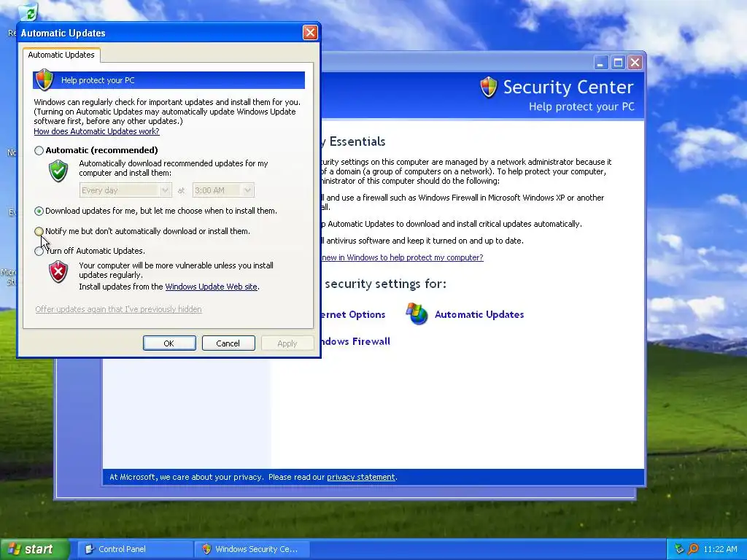
Task: Open How does Automatic Updates work link
Action: pyautogui.click(x=96, y=131)
